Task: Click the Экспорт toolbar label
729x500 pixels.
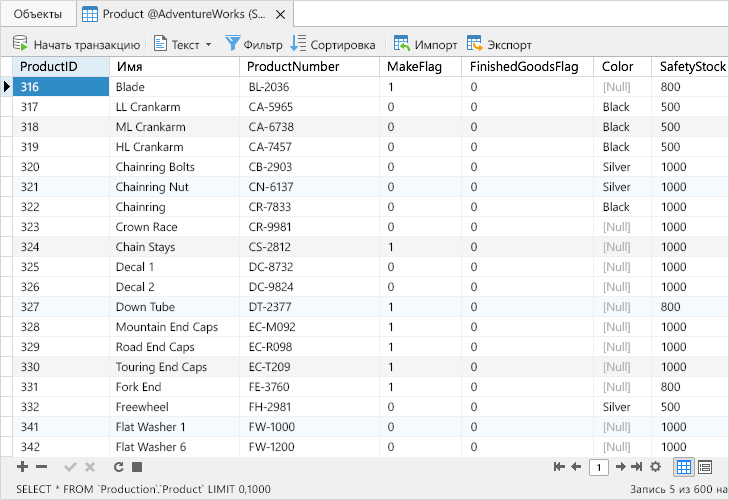Action: click(510, 45)
